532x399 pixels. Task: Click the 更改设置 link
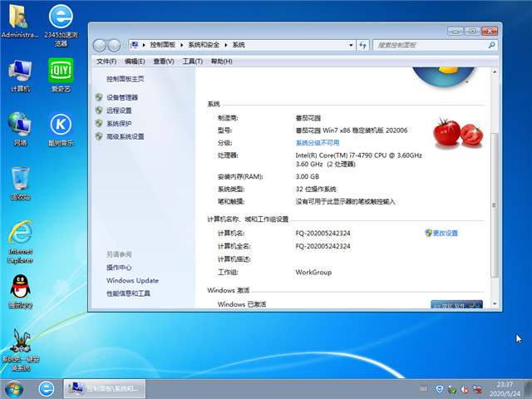click(446, 233)
